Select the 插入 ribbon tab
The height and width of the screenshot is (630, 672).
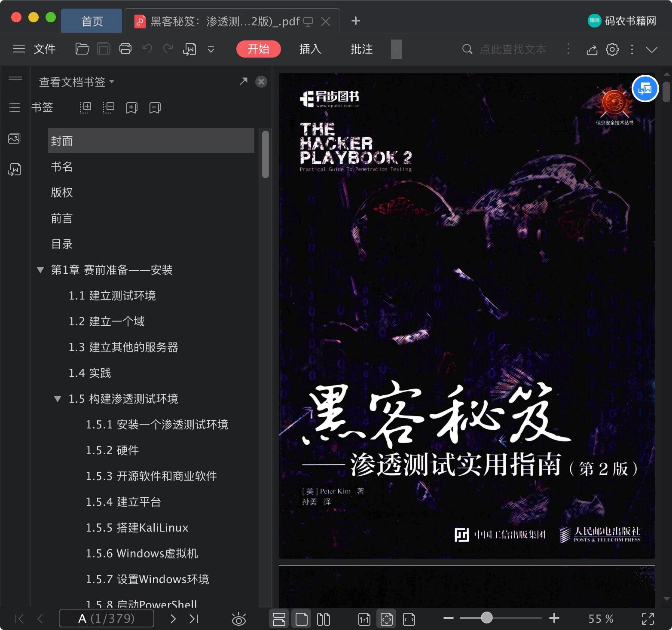pyautogui.click(x=310, y=49)
